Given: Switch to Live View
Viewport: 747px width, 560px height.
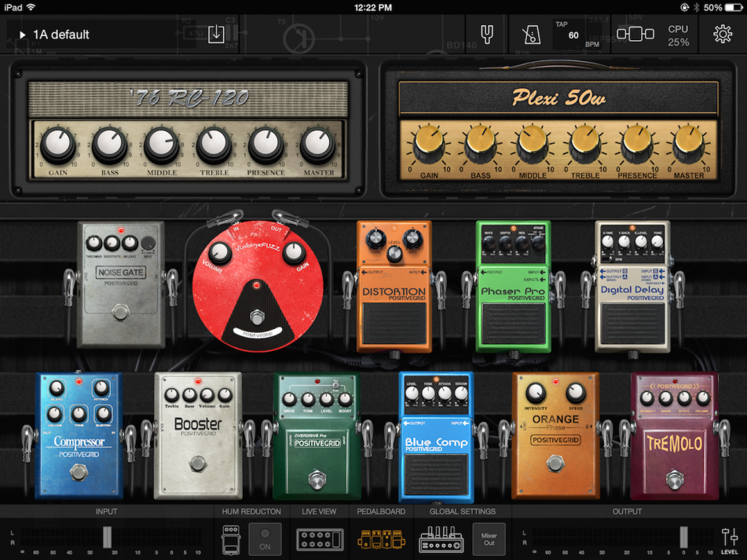Looking at the screenshot, I should coord(319,539).
